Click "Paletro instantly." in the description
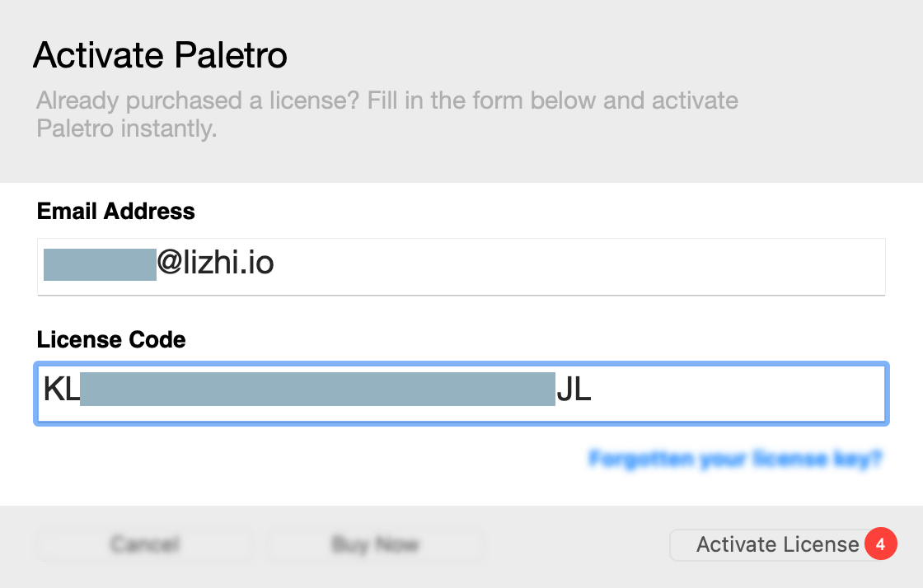This screenshot has width=923, height=588. 127,129
